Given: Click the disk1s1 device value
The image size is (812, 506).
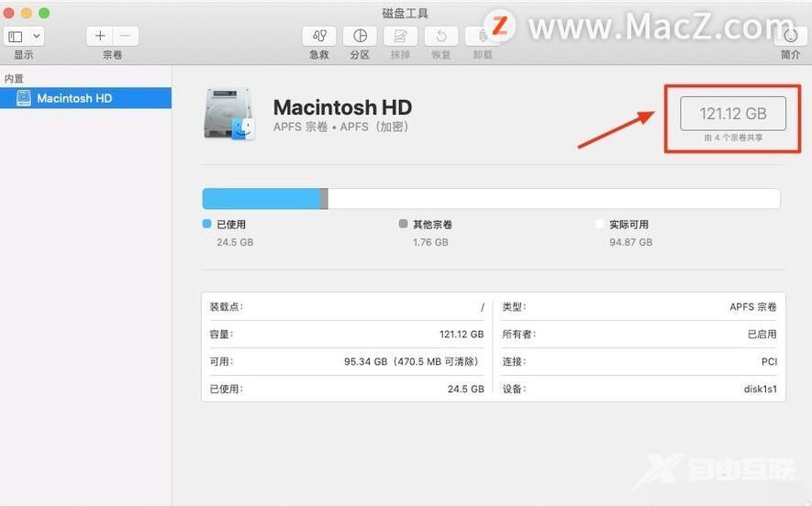Looking at the screenshot, I should (760, 389).
